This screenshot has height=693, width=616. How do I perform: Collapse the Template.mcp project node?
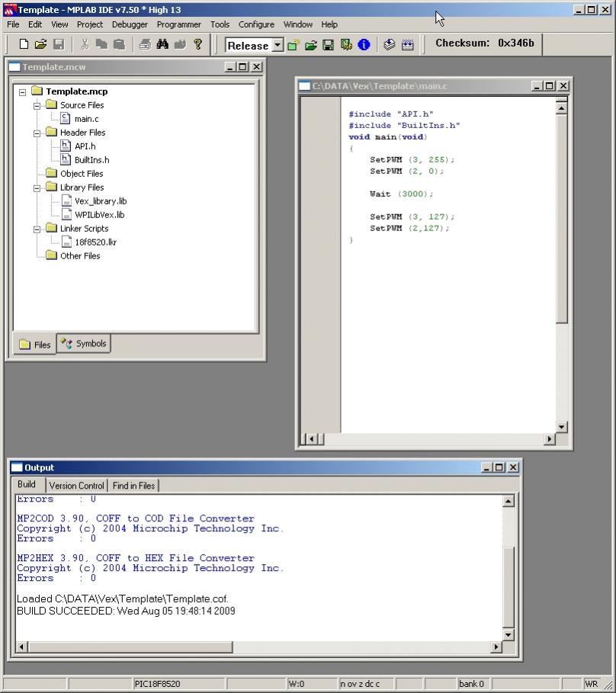click(x=23, y=92)
